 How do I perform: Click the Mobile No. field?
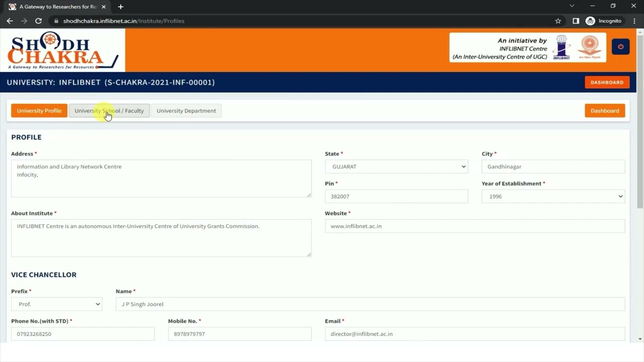click(239, 334)
